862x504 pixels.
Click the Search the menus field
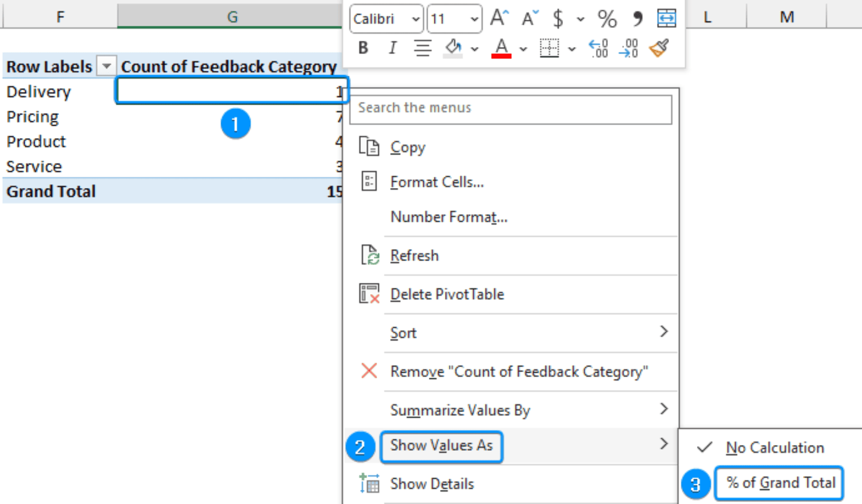511,108
